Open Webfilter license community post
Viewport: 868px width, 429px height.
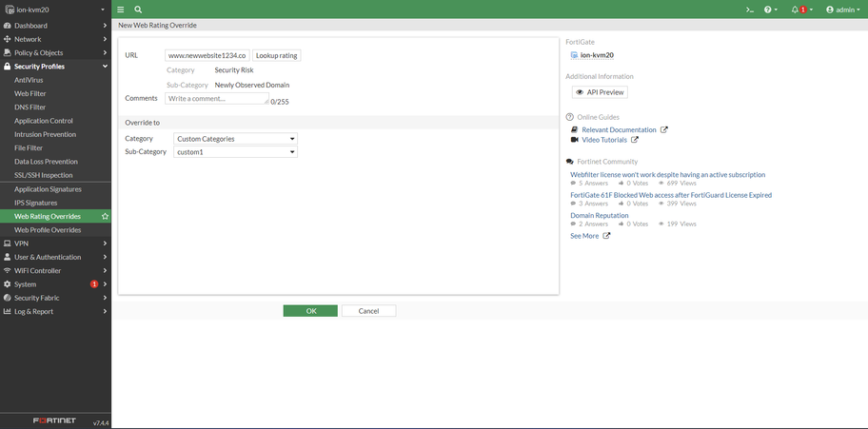click(x=667, y=174)
